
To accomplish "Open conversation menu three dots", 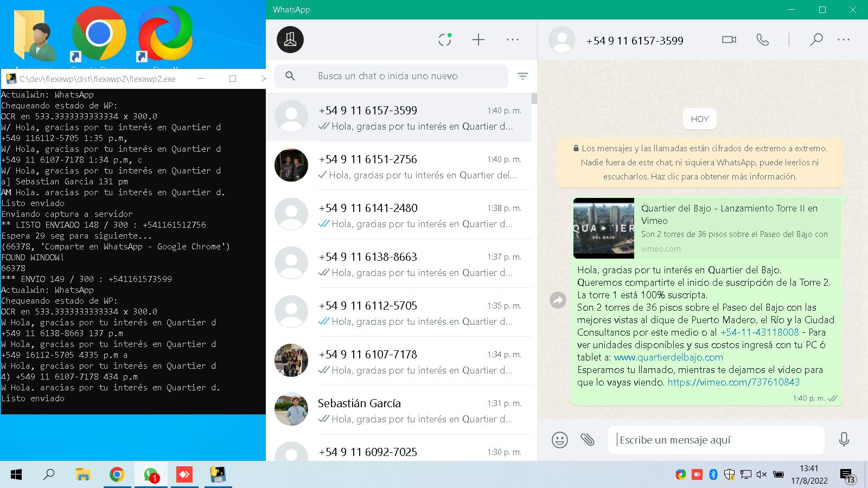I will point(844,40).
